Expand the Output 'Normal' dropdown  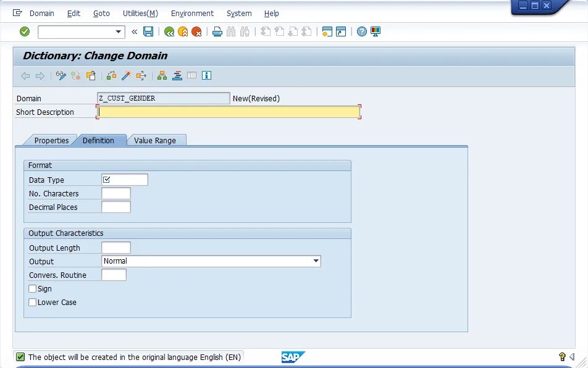316,261
